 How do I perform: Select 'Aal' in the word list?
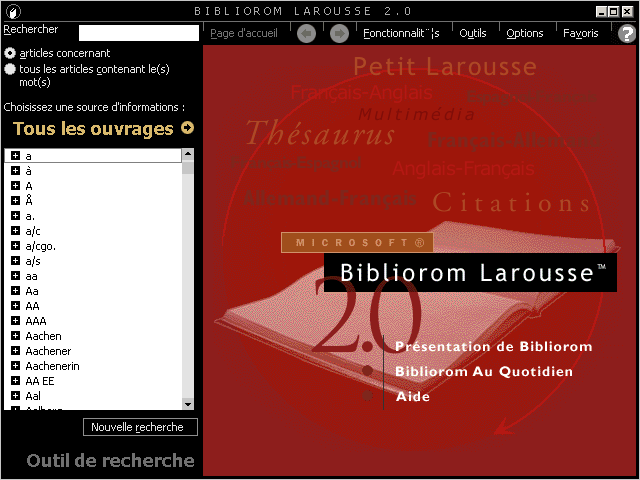point(33,396)
